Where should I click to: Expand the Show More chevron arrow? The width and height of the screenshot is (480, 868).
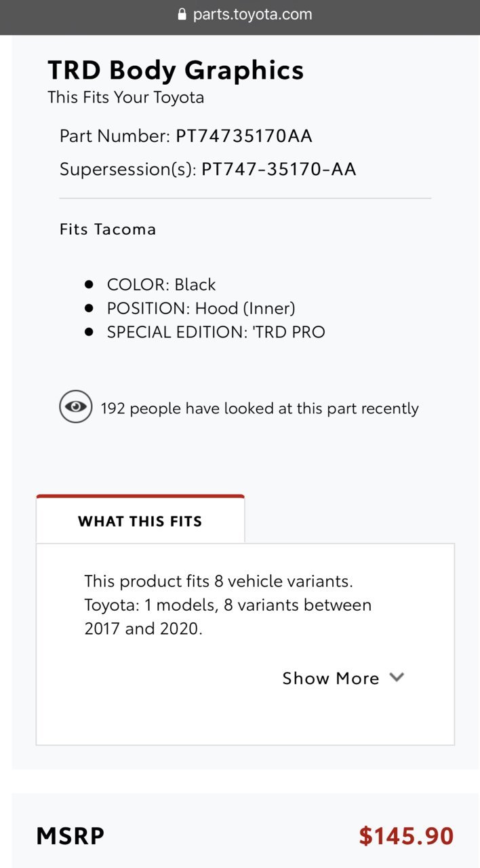(x=397, y=677)
